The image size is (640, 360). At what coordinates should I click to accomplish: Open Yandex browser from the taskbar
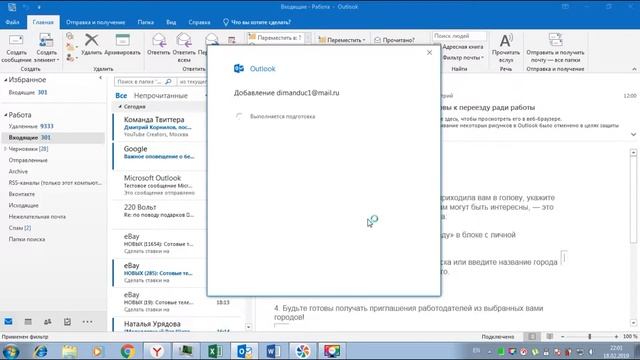[x=157, y=351]
